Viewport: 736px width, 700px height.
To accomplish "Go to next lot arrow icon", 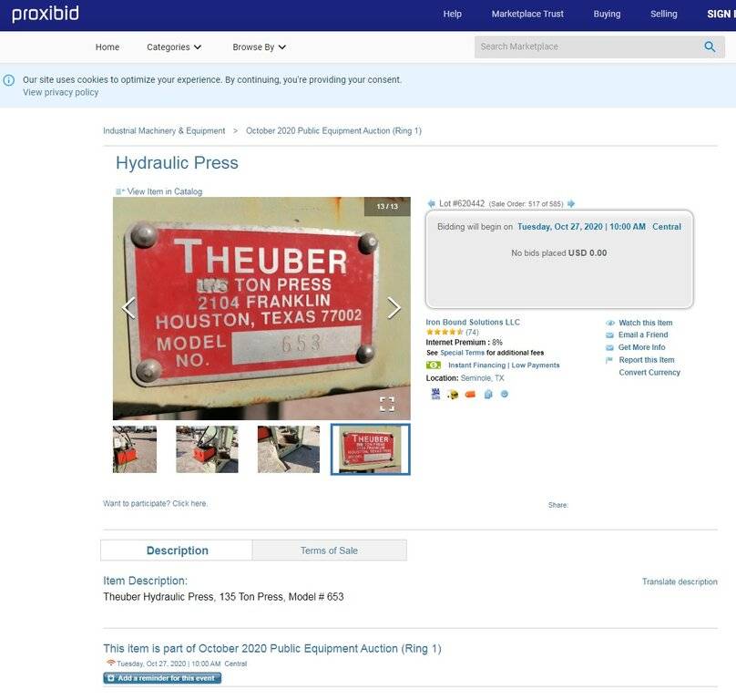I will [x=571, y=203].
